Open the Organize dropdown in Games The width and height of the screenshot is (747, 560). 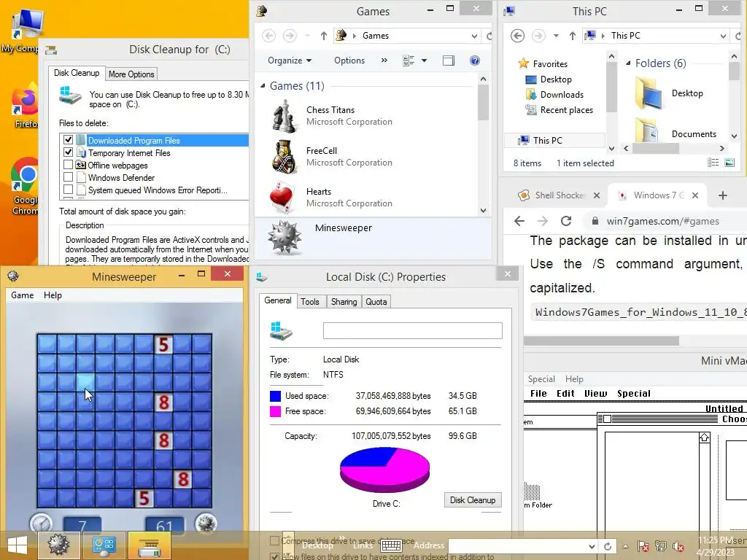[289, 61]
